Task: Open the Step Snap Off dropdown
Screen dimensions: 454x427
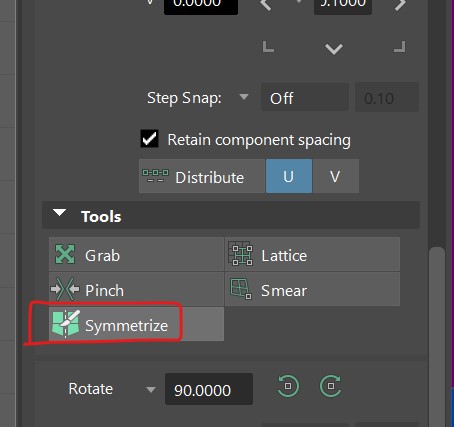Action: coord(305,98)
